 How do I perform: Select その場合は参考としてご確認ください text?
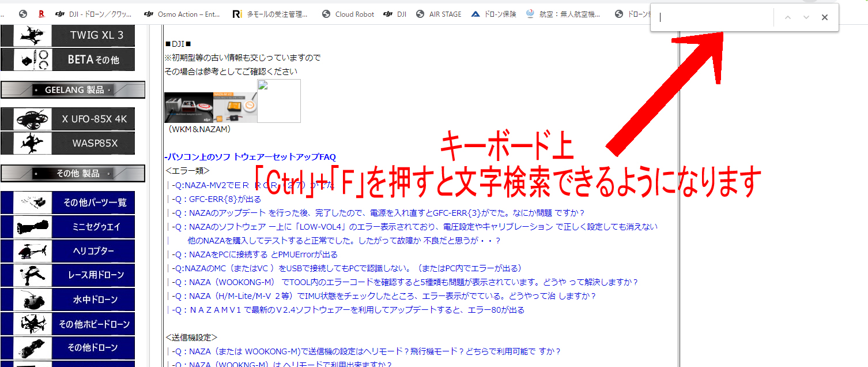[231, 72]
